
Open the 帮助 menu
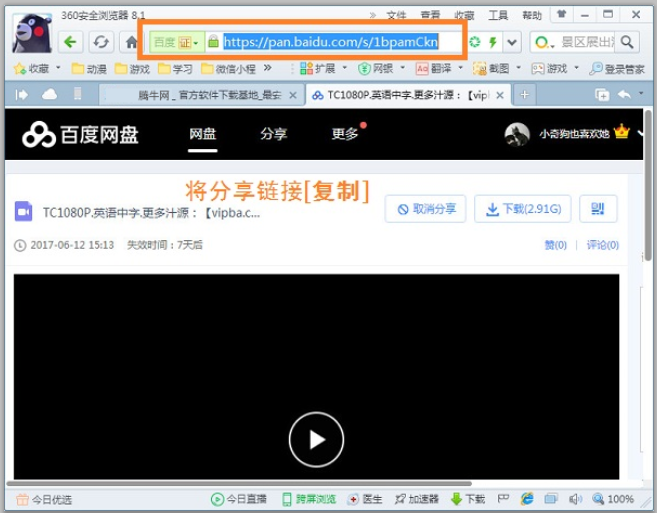pyautogui.click(x=532, y=16)
